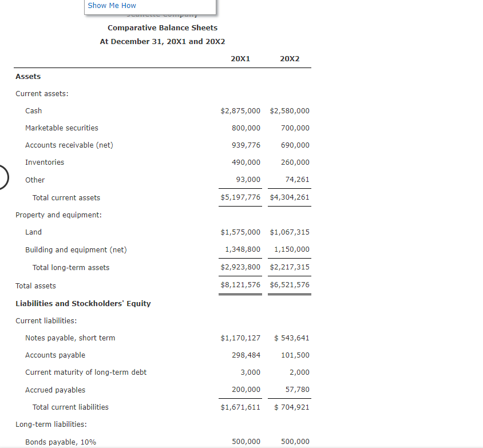483x448 pixels.
Task: Select Accounts payable value 101,500
Action: tap(295, 355)
